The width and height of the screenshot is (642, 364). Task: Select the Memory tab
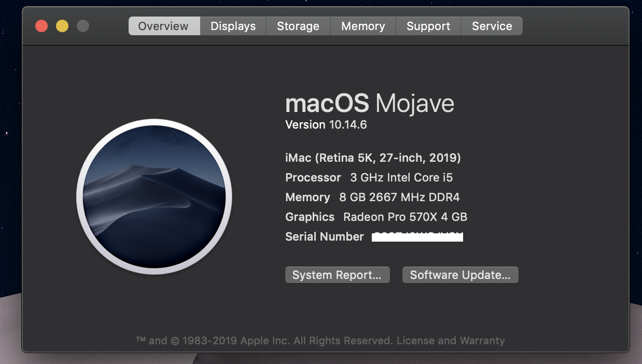[x=363, y=26]
